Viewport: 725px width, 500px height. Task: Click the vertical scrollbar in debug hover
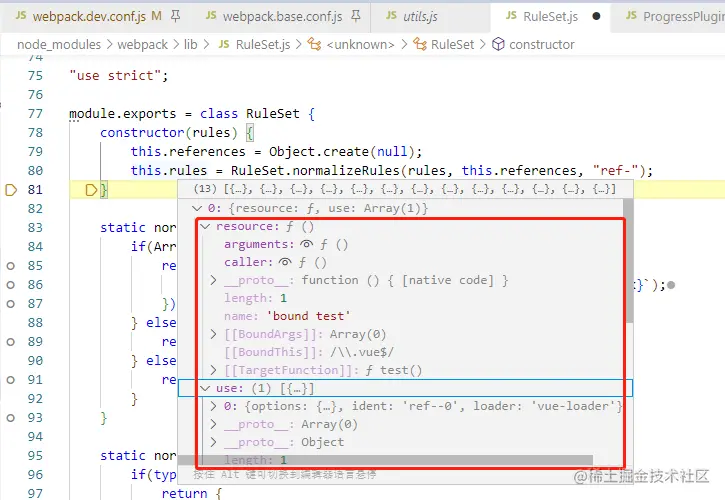tap(628, 261)
